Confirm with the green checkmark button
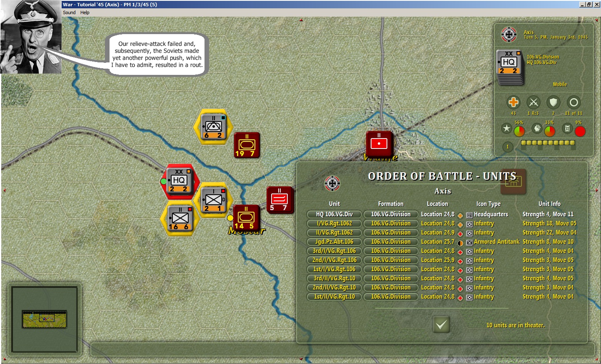 (x=441, y=324)
